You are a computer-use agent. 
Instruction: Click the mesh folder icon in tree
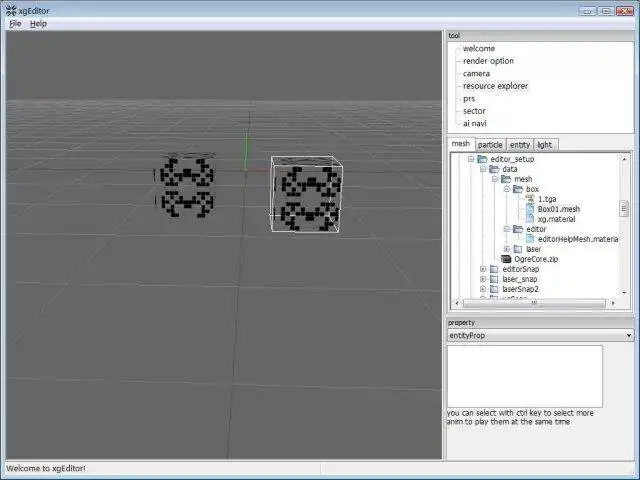tap(506, 179)
